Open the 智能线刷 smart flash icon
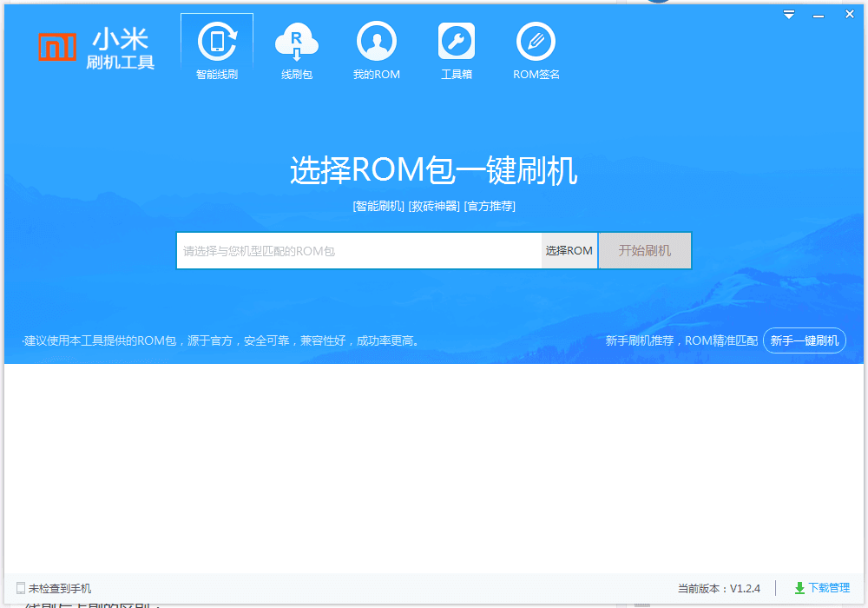 [x=217, y=42]
